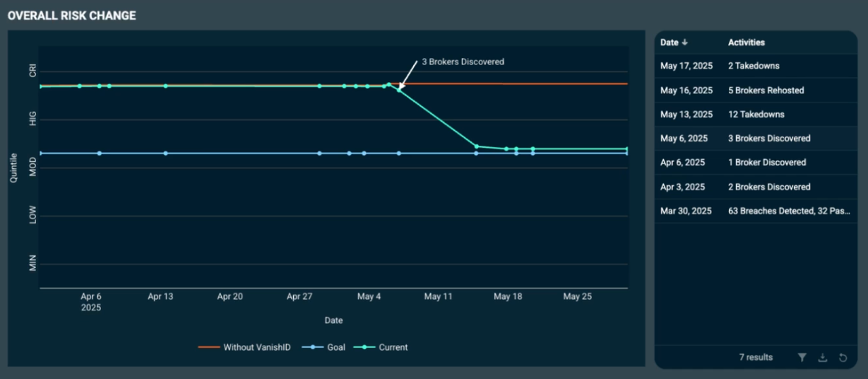Click the Overall Risk Change title
This screenshot has height=379, width=868.
pos(72,16)
